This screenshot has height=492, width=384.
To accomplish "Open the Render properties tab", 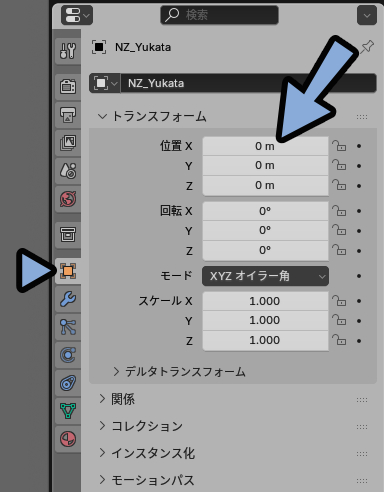I will click(x=68, y=87).
